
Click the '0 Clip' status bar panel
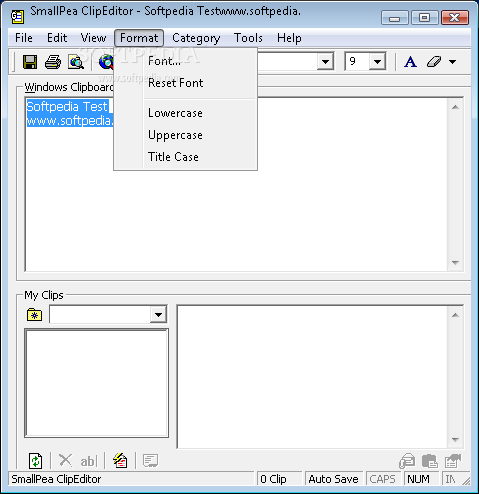279,479
